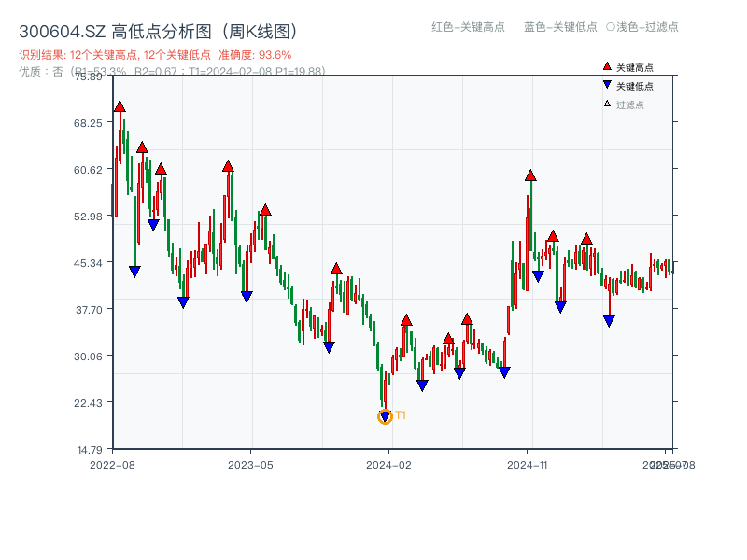Image resolution: width=747 pixels, height=560 pixels.
Task: Click the red 识别结果 accuracy 93.6% line
Action: [x=155, y=55]
